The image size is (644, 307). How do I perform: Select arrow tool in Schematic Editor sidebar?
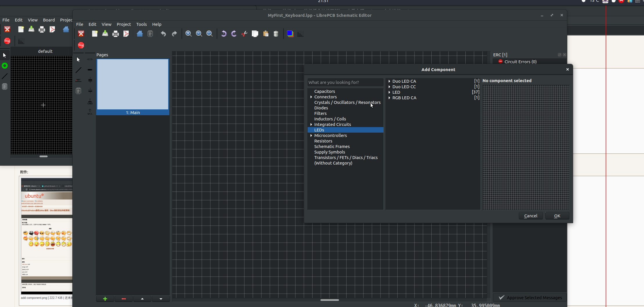point(78,59)
